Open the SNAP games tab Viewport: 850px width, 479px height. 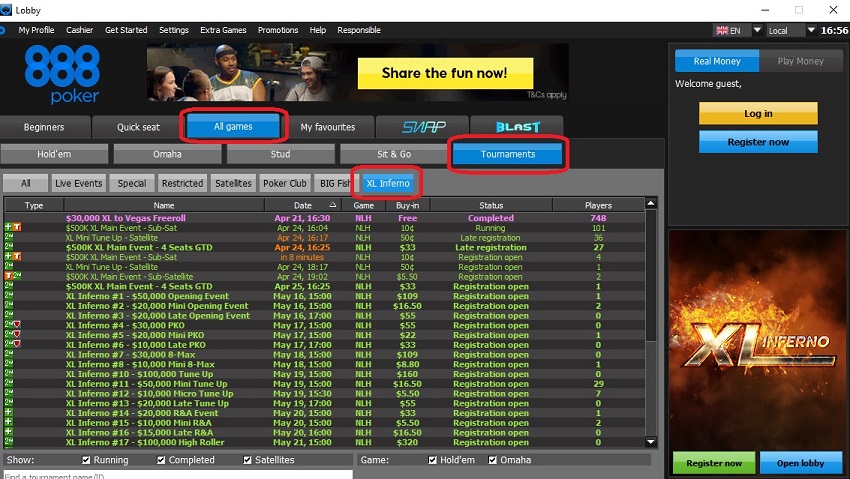[423, 127]
